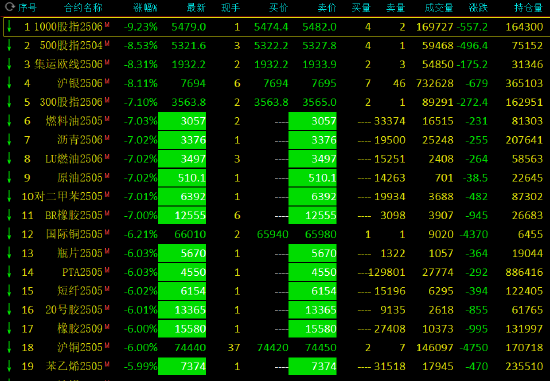
Task: Click the down arrow icon beside 燃料油2505 row
Action: click(9, 121)
